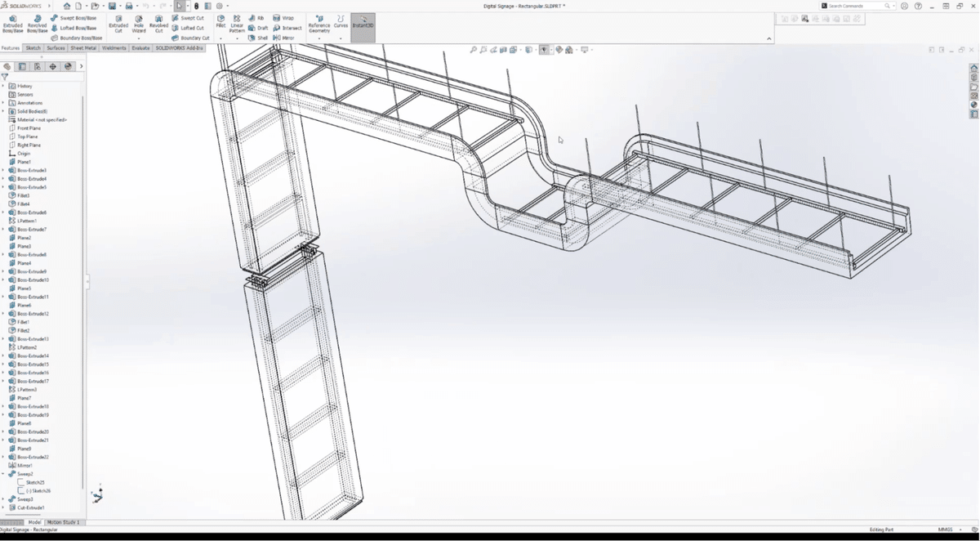Select the Shell tool
This screenshot has height=541, width=980.
259,38
